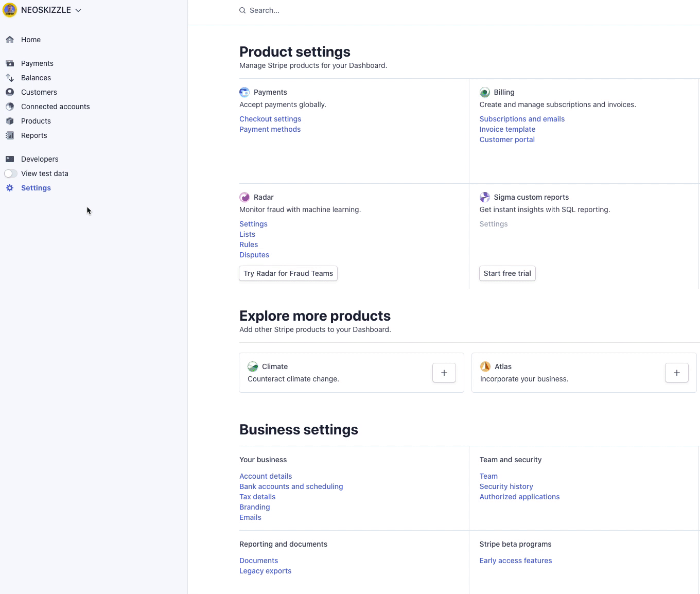The height and width of the screenshot is (594, 700).
Task: Open Customer portal link
Action: [507, 139]
